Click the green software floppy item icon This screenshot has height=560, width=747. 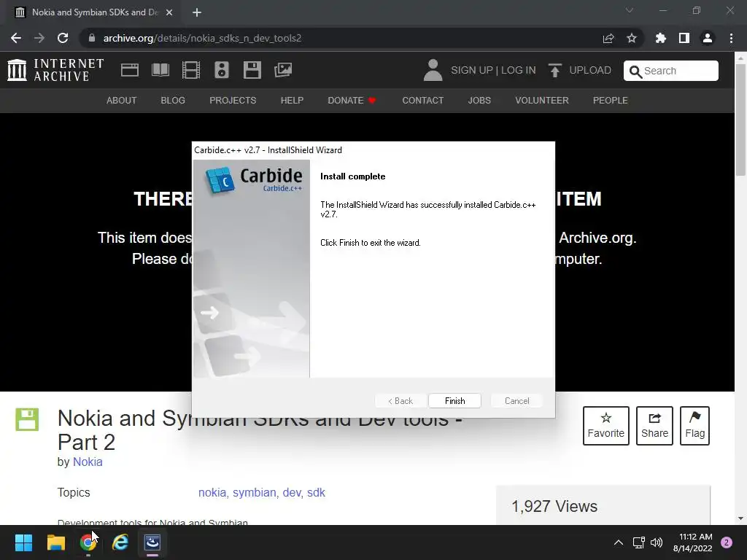pos(27,419)
